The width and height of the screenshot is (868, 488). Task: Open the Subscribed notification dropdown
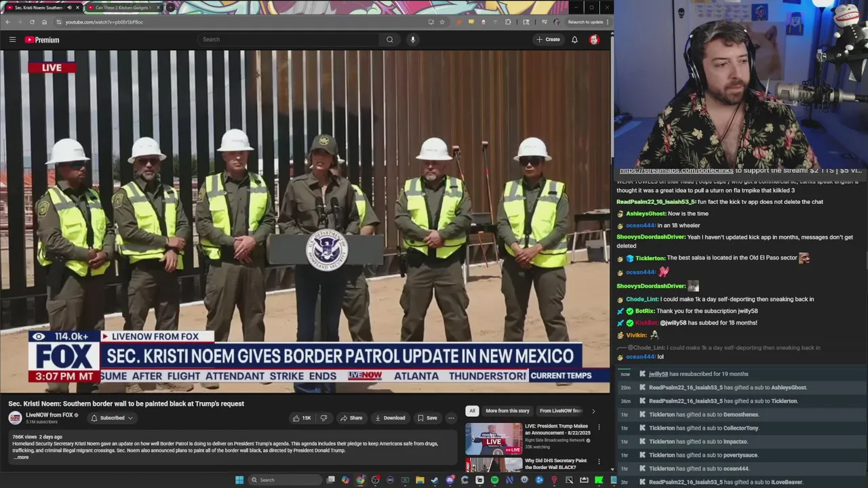pyautogui.click(x=112, y=418)
